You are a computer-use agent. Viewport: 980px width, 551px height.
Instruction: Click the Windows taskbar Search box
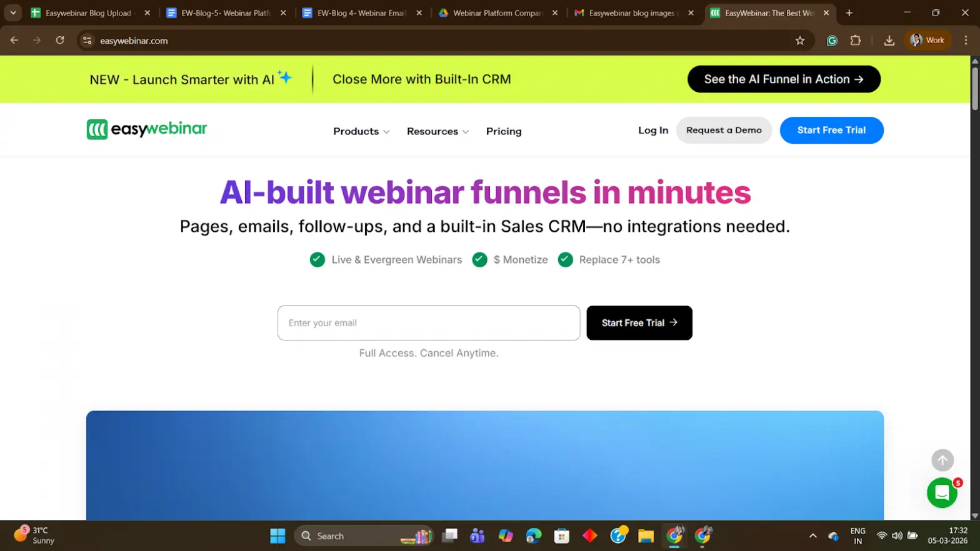pos(364,536)
